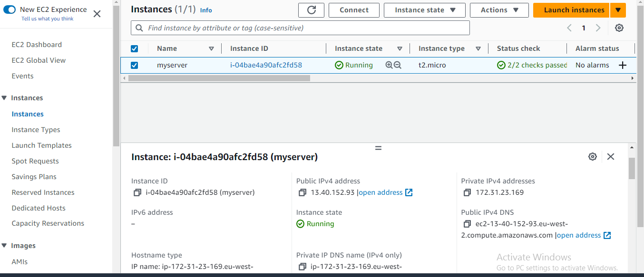This screenshot has width=644, height=277.
Task: Open Savings Plans in sidebar
Action: click(x=34, y=177)
